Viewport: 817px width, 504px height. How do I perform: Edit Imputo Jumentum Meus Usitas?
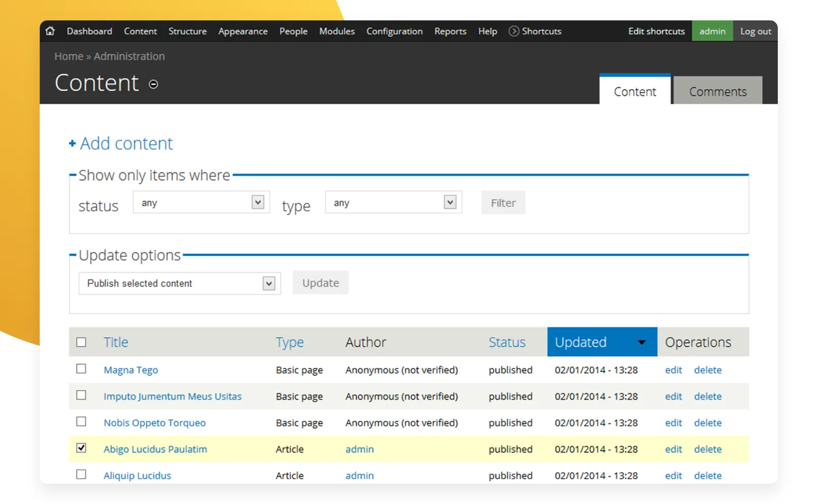coord(673,397)
